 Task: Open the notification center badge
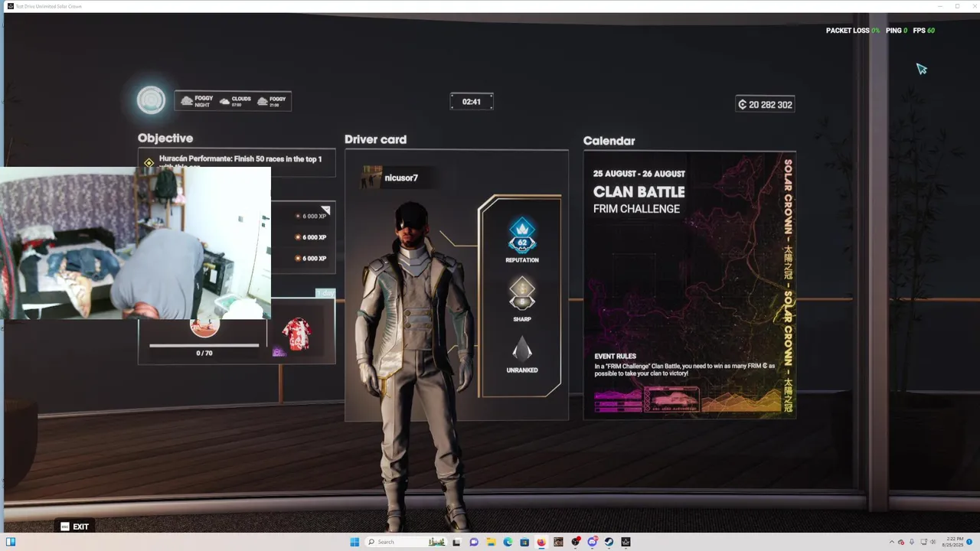970,542
